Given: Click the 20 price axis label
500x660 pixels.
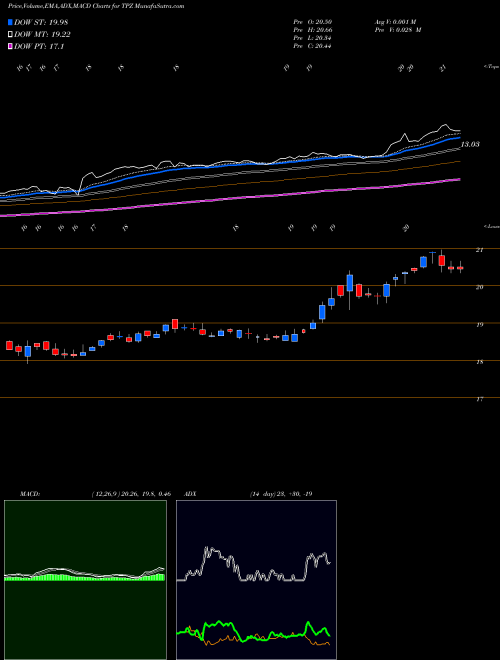Looking at the screenshot, I should [479, 287].
